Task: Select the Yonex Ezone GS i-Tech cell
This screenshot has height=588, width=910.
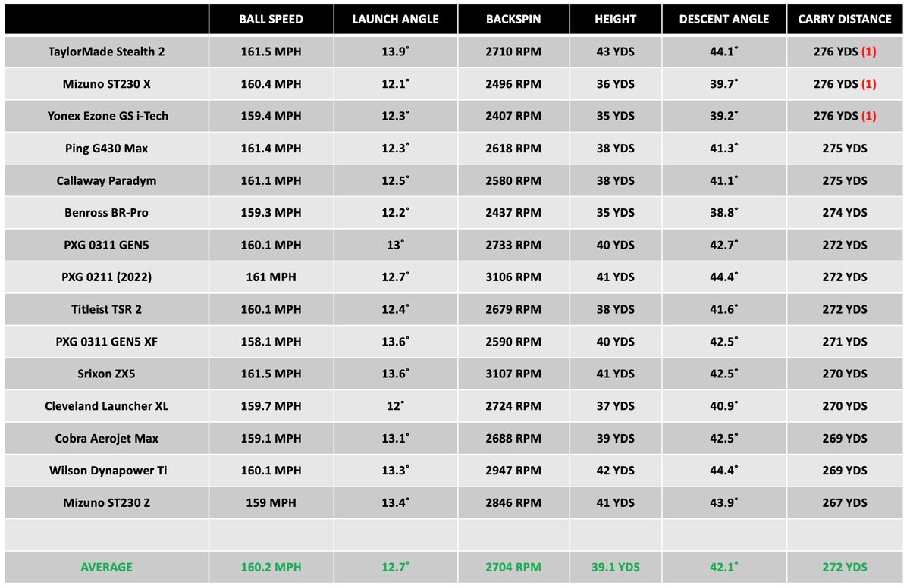Action: coord(107,116)
